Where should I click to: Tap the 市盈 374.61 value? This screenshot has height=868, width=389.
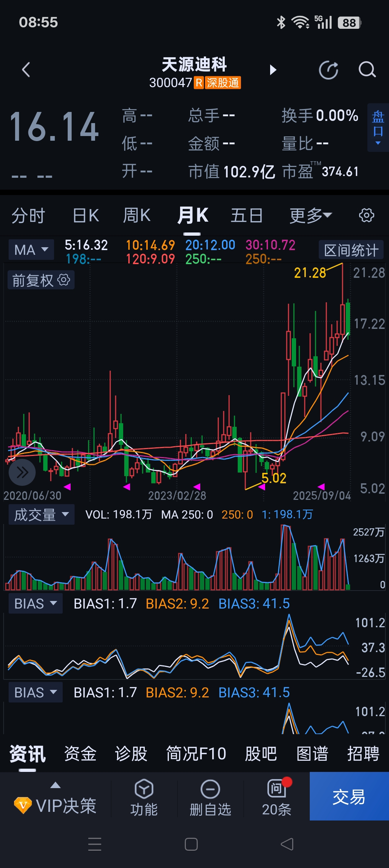coord(320,171)
